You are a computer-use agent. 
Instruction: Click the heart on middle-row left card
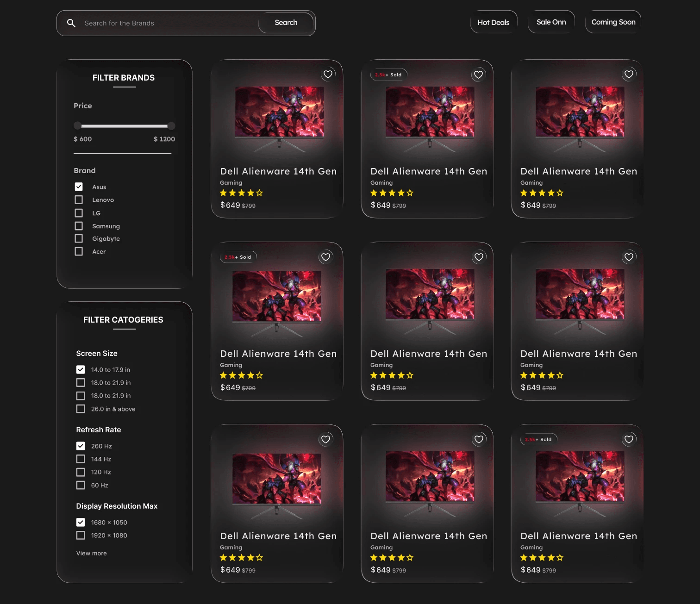point(326,257)
